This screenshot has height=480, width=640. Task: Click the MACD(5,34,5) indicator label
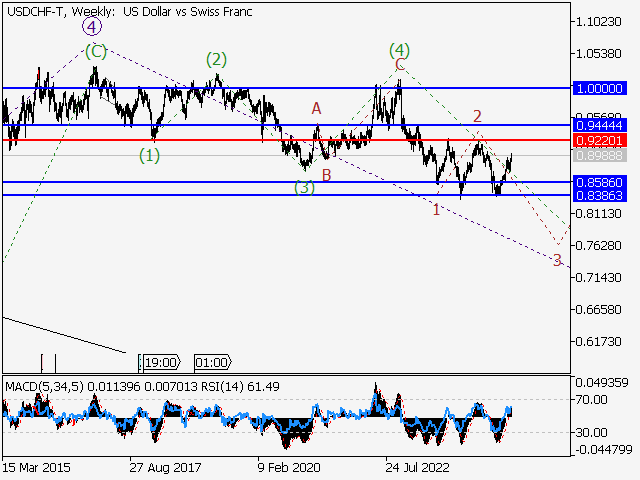coord(43,386)
